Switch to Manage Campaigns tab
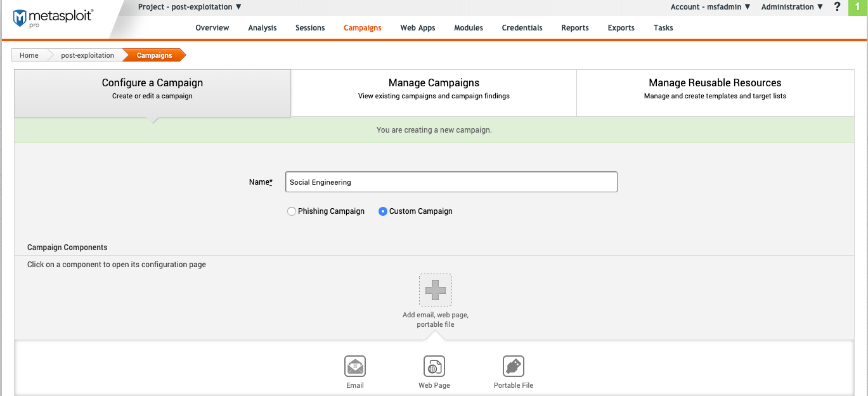This screenshot has height=396, width=868. (x=434, y=89)
